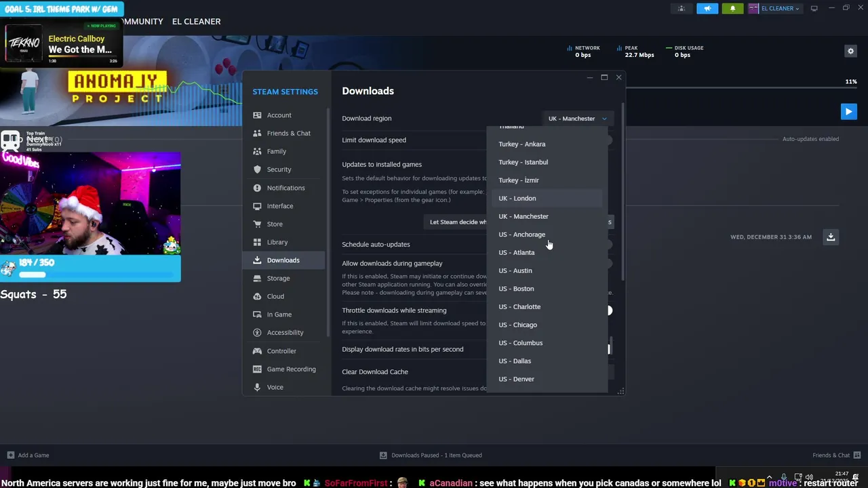Image resolution: width=868 pixels, height=488 pixels.
Task: Open the Game Recording settings tab
Action: (283, 369)
